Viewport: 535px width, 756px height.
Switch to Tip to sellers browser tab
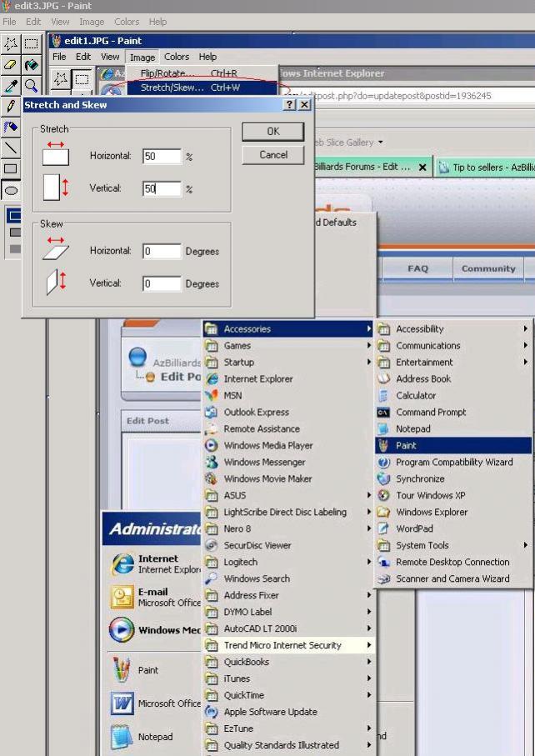coord(484,168)
